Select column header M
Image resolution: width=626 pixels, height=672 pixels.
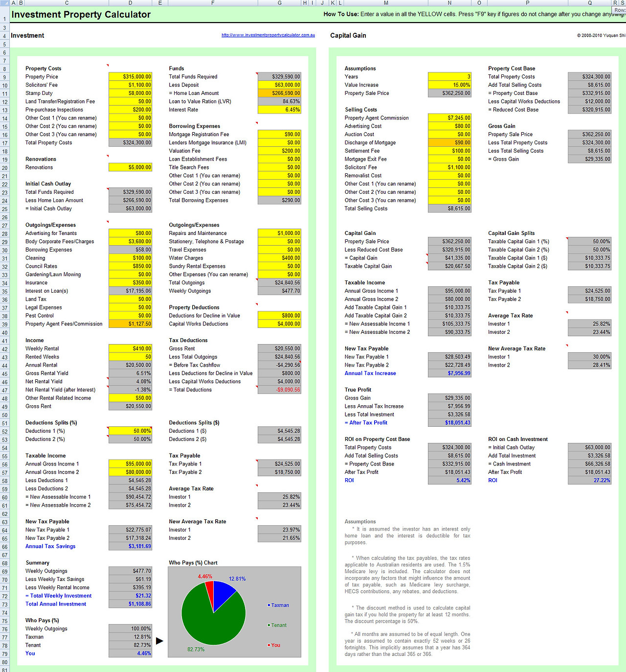[386, 3]
